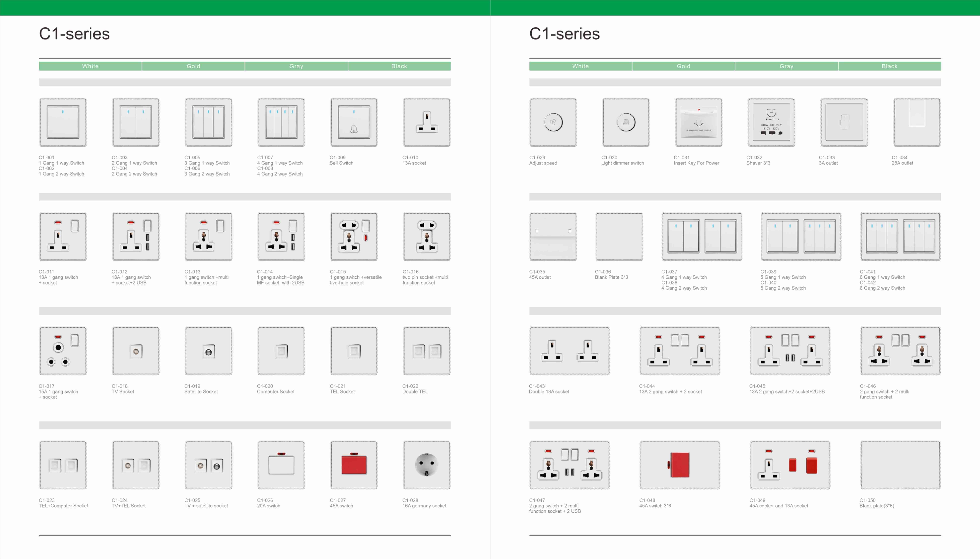This screenshot has height=559, width=980.
Task: Select the Gold tab above the C1-003 page
Action: pyautogui.click(x=193, y=66)
